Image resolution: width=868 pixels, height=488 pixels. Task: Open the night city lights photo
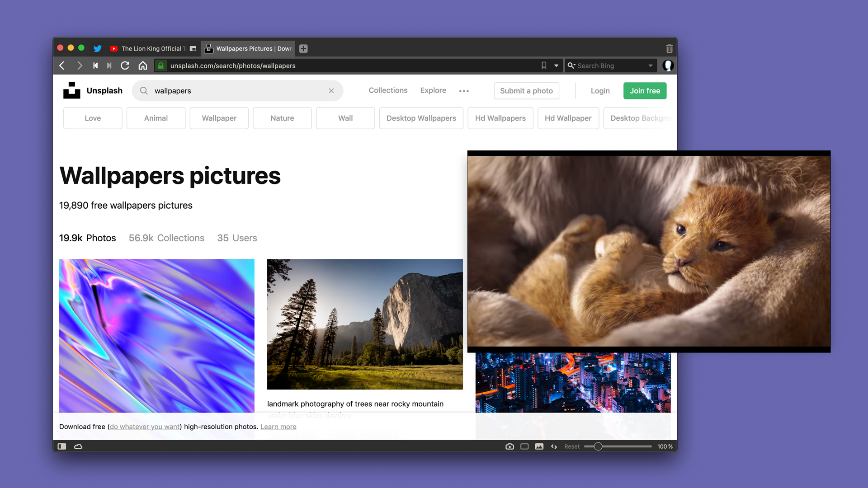573,382
